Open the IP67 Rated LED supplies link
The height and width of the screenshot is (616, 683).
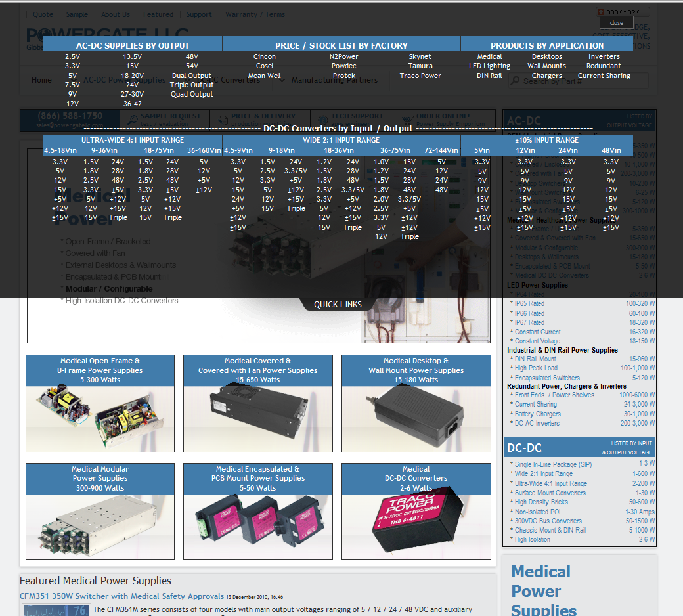(529, 323)
